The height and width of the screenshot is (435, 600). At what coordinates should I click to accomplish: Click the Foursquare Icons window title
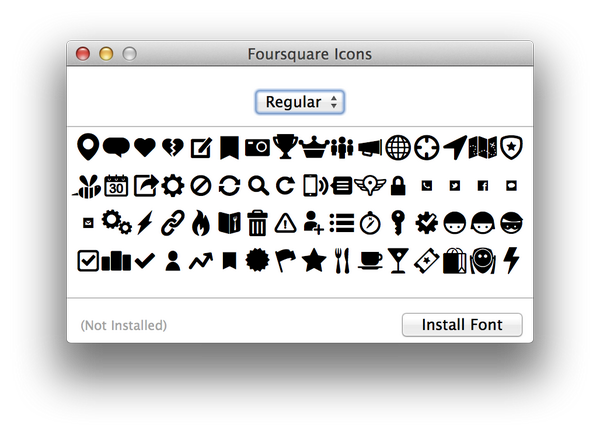310,54
